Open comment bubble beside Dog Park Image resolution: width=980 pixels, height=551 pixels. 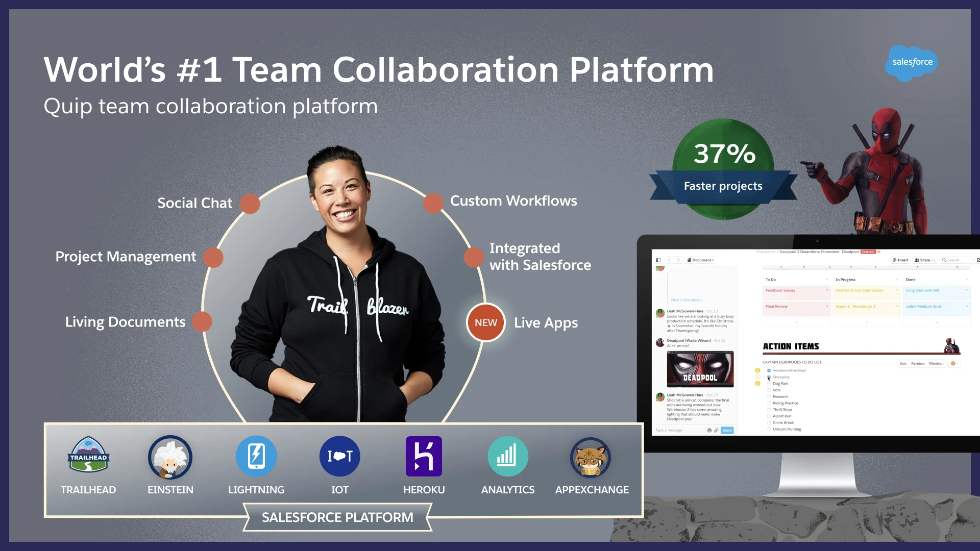tap(757, 383)
